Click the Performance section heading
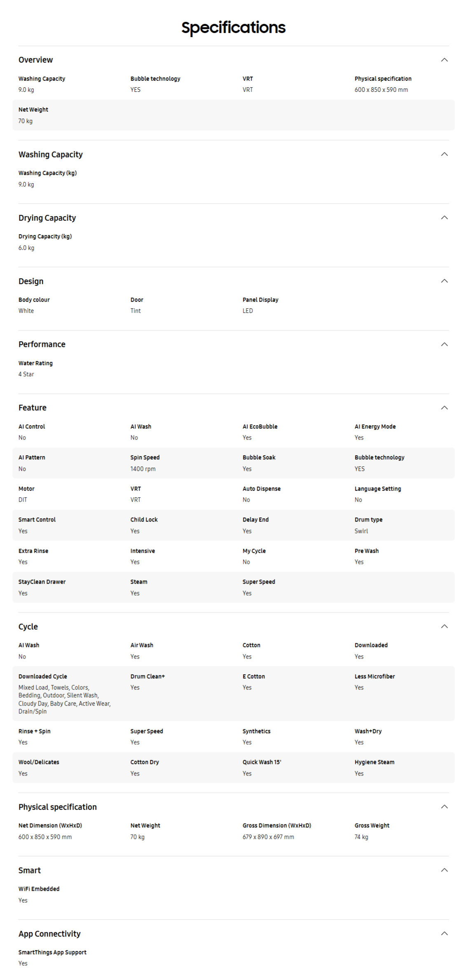 (42, 344)
